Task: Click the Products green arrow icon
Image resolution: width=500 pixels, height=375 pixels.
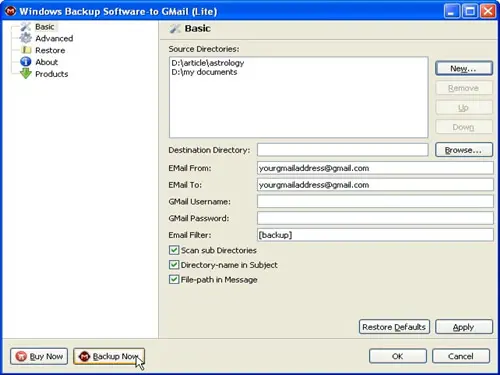Action: point(26,74)
